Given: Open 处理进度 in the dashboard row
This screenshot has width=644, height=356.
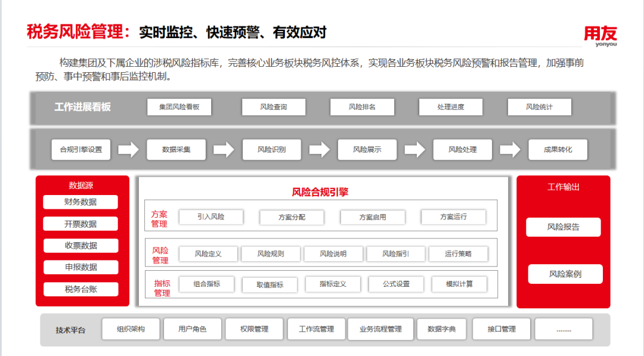Looking at the screenshot, I should tap(451, 107).
